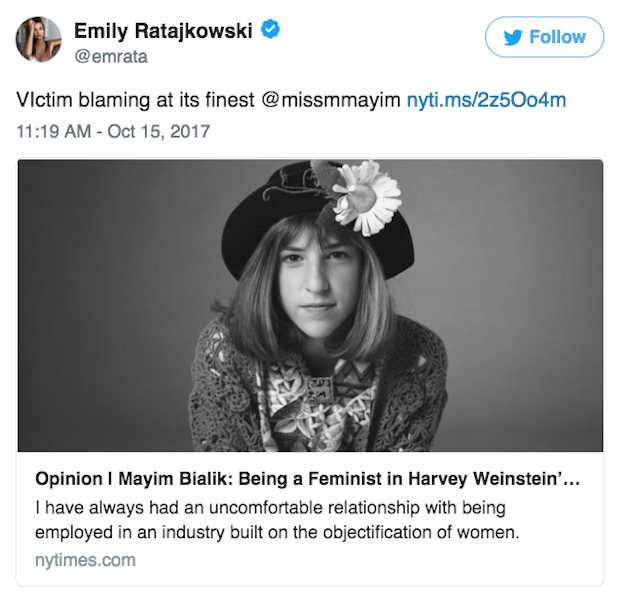This screenshot has height=599, width=625.
Task: Click the @emrata handle
Action: [112, 57]
